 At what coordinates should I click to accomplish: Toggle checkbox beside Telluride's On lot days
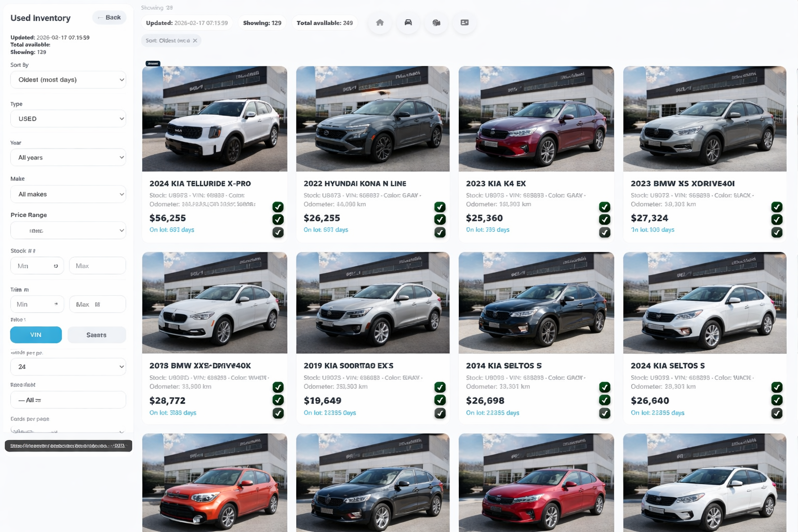278,232
